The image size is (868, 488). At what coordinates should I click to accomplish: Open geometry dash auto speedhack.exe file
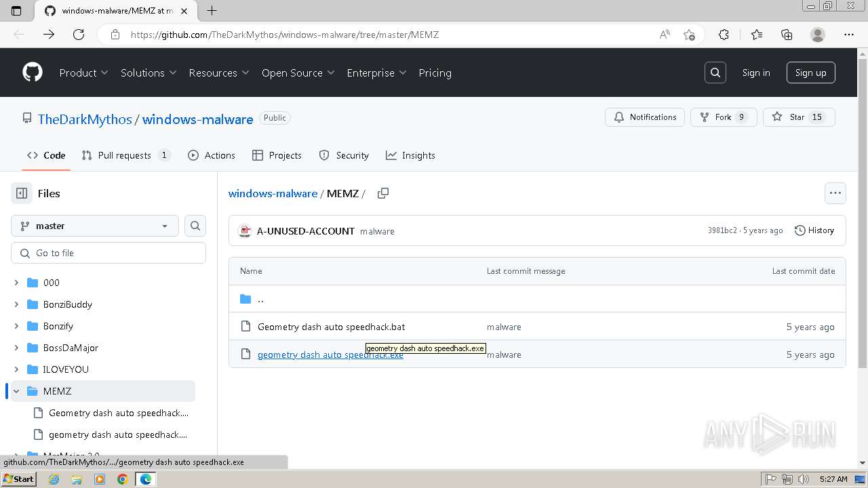[x=330, y=354]
